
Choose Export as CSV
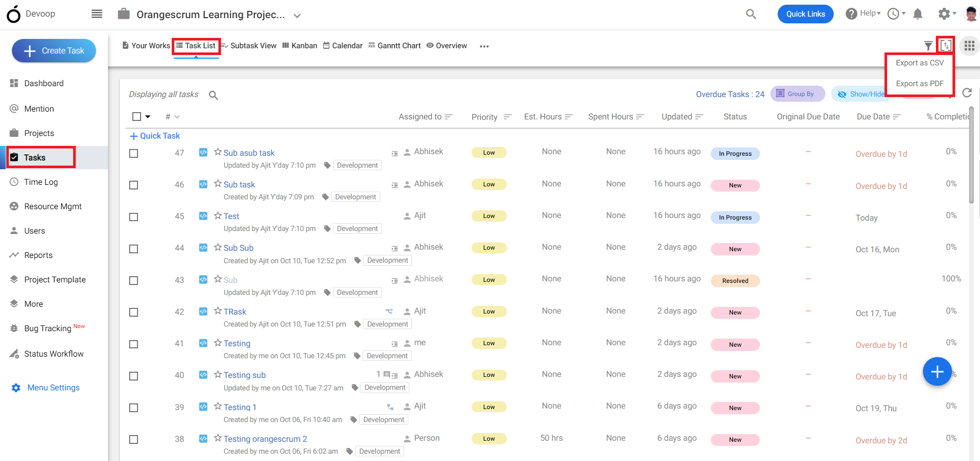pyautogui.click(x=919, y=63)
